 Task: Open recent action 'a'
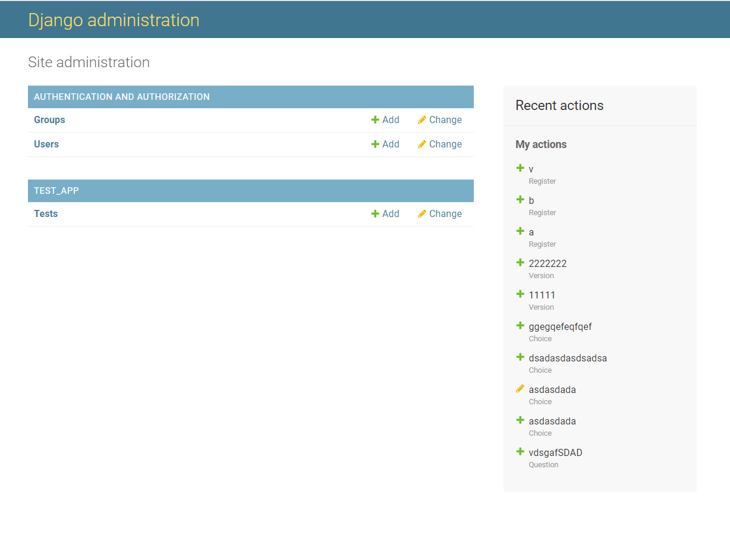[531, 232]
